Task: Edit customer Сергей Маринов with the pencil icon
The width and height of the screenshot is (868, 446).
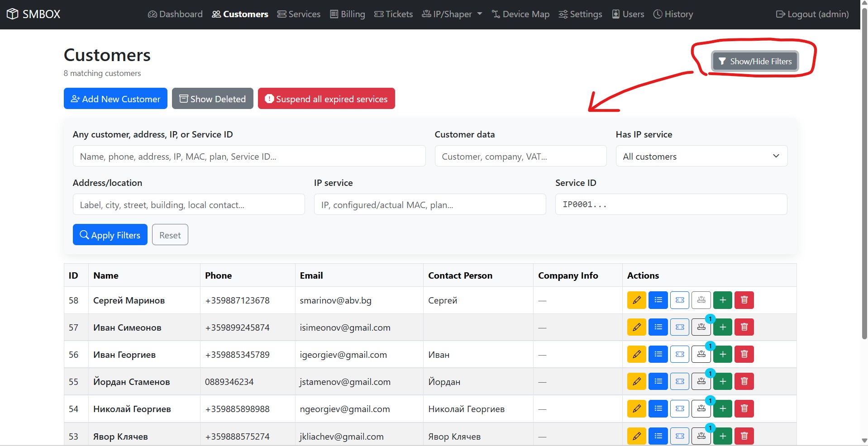Action: [x=636, y=300]
